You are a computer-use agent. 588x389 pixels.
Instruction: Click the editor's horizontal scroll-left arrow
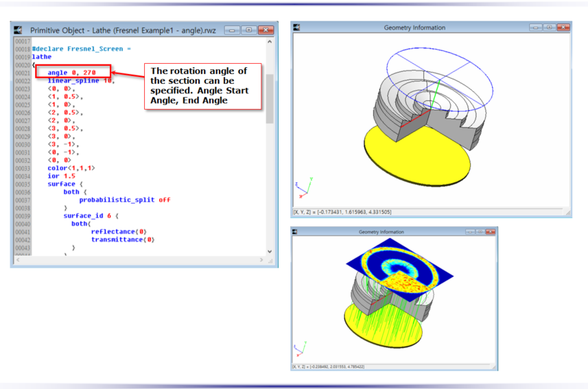[x=18, y=260]
